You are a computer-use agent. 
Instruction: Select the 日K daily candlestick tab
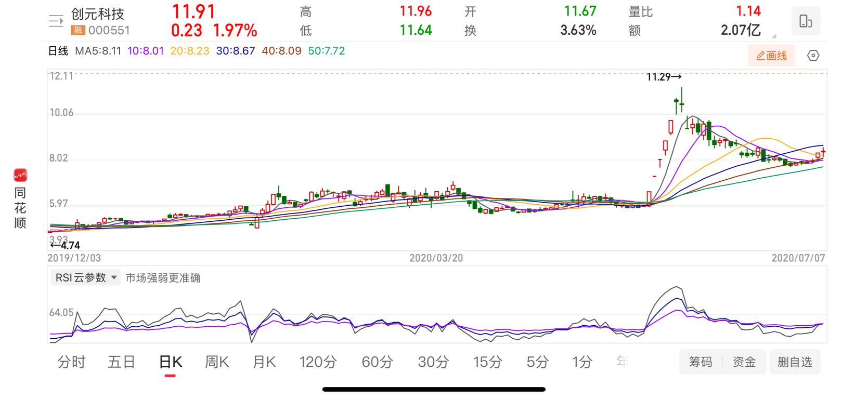[x=170, y=362]
